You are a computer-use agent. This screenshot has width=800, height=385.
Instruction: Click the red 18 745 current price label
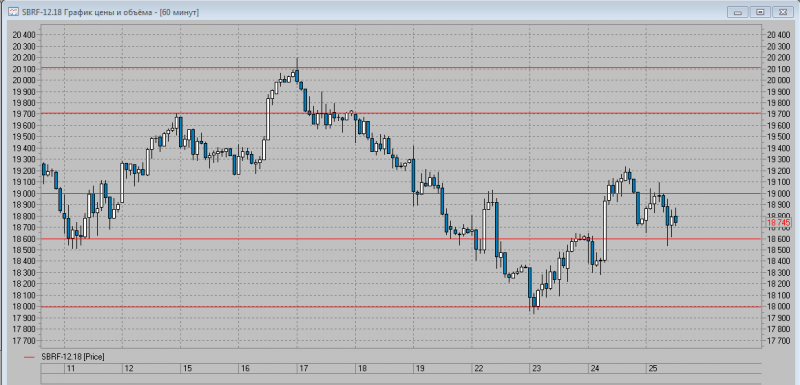[778, 223]
